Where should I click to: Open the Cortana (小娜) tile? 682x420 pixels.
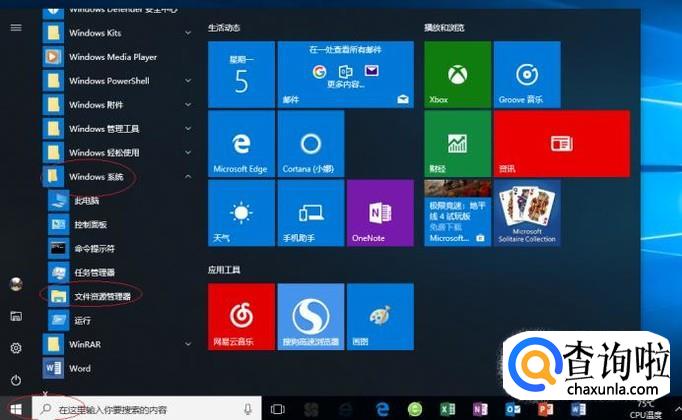311,144
